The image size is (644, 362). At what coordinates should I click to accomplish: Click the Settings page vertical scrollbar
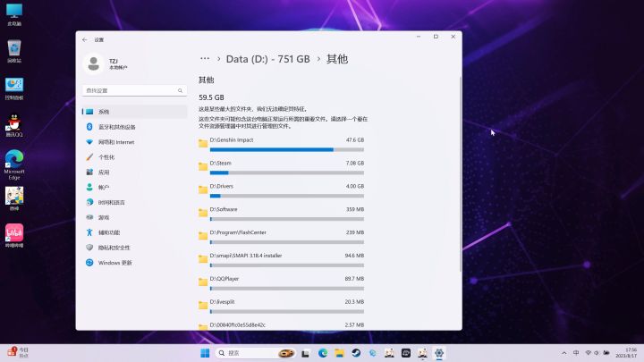coord(460,174)
